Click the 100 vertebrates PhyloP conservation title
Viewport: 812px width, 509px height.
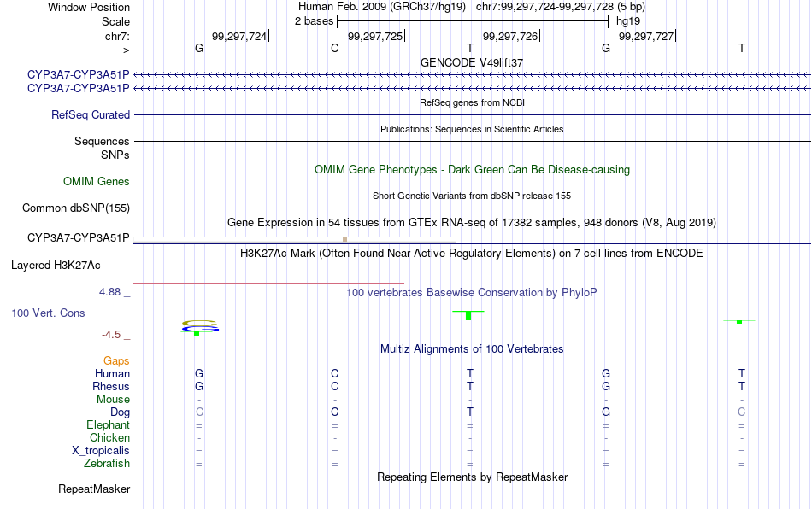pos(472,292)
